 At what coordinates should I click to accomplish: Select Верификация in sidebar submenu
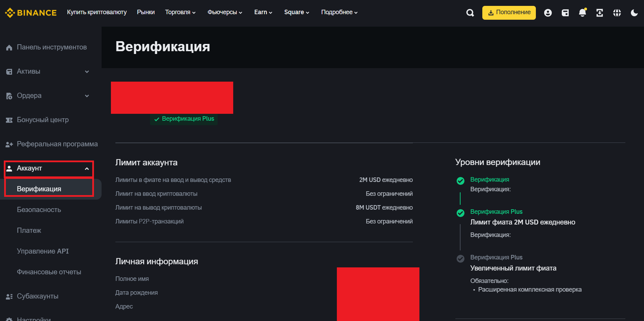coord(39,189)
